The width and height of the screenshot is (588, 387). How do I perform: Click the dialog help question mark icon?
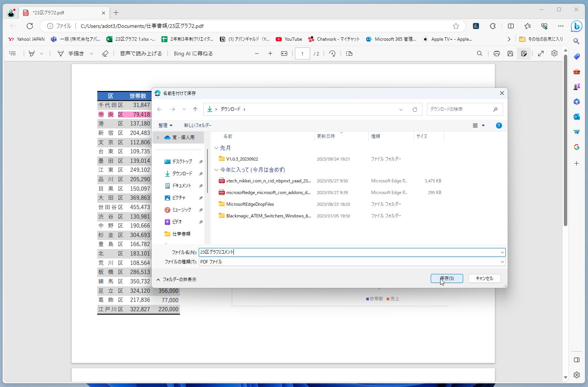[499, 125]
